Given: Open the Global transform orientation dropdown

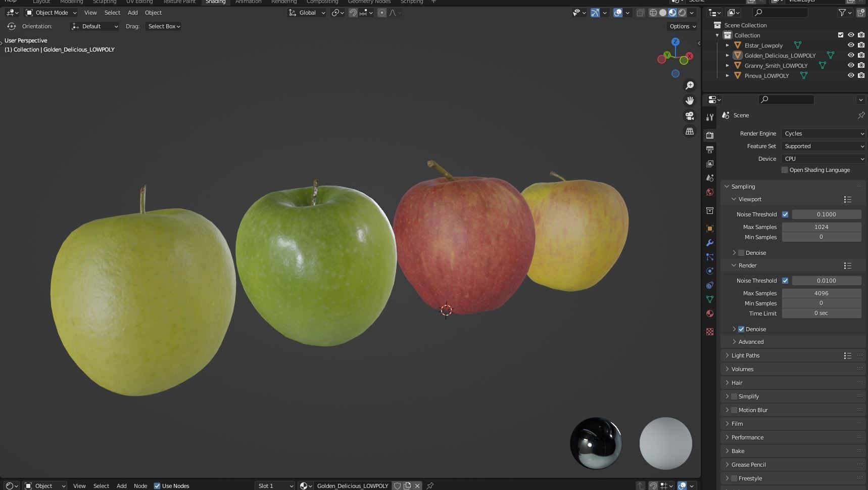Looking at the screenshot, I should tap(307, 13).
